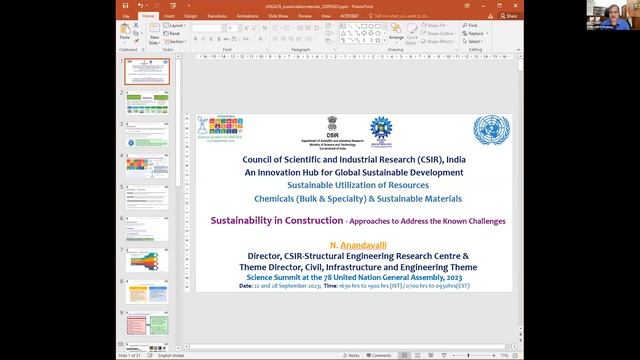Open the Ribbon Display Options icon
This screenshot has width=640, height=360.
coord(467,6)
